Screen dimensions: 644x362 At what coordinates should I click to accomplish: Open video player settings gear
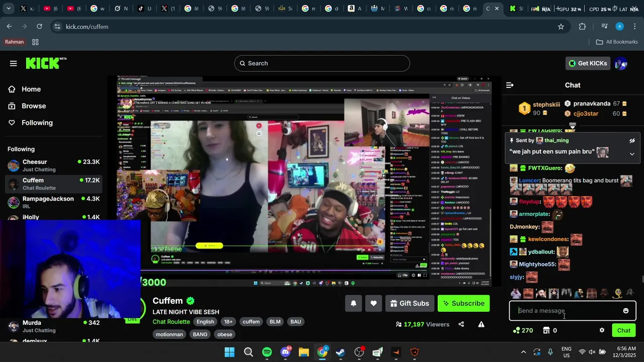point(413,275)
